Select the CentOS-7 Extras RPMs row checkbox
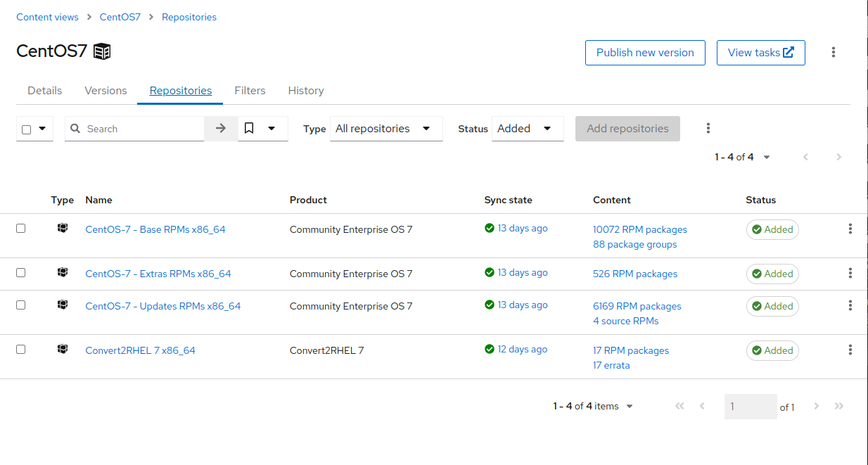Viewport: 868px width, 465px height. point(21,272)
